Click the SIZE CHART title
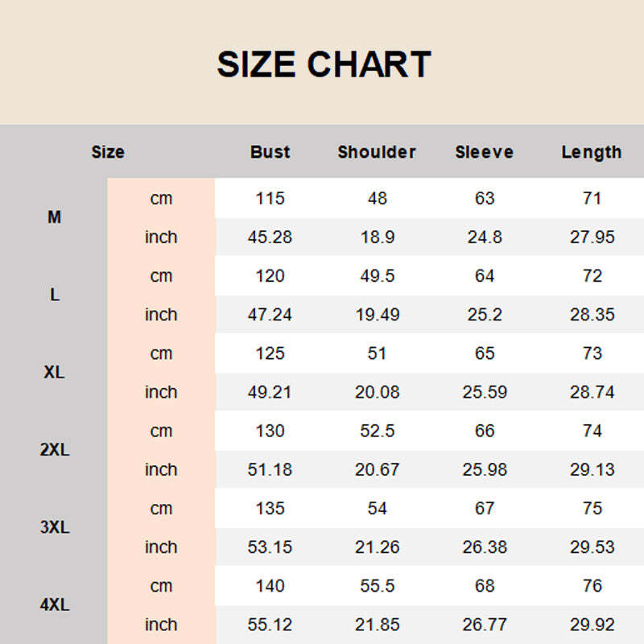 tap(324, 64)
